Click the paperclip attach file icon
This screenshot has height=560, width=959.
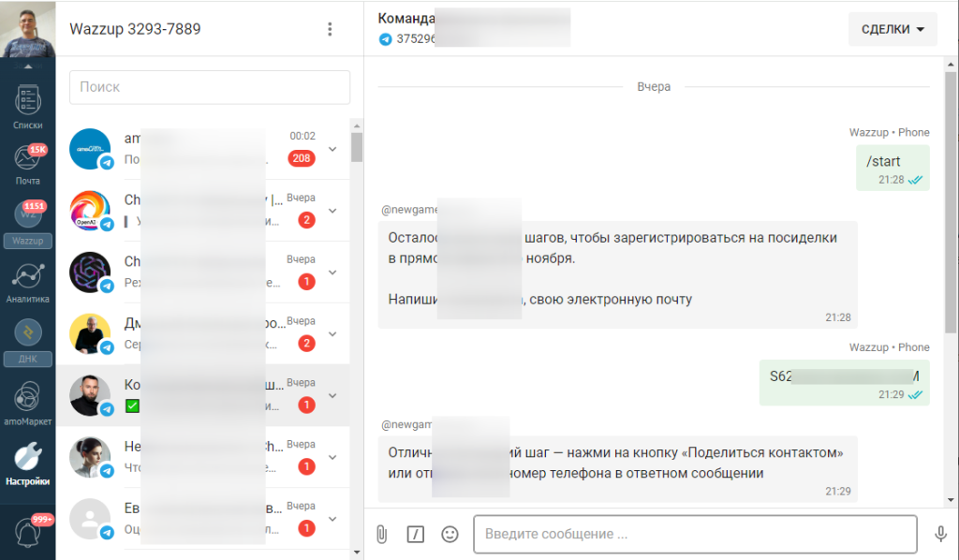coord(381,534)
